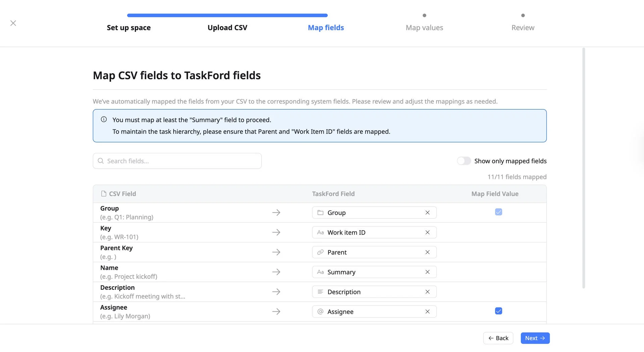644x352 pixels.
Task: Open the Assignee TaskFord field dropdown
Action: click(x=374, y=312)
